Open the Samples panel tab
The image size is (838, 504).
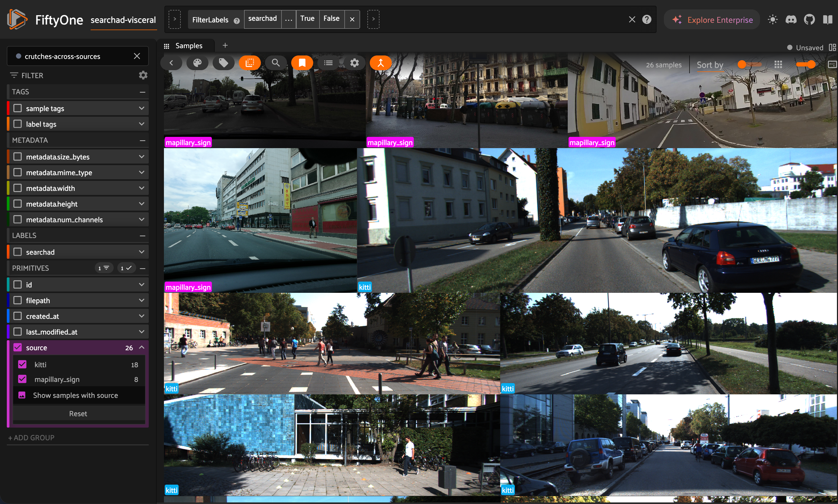click(186, 46)
